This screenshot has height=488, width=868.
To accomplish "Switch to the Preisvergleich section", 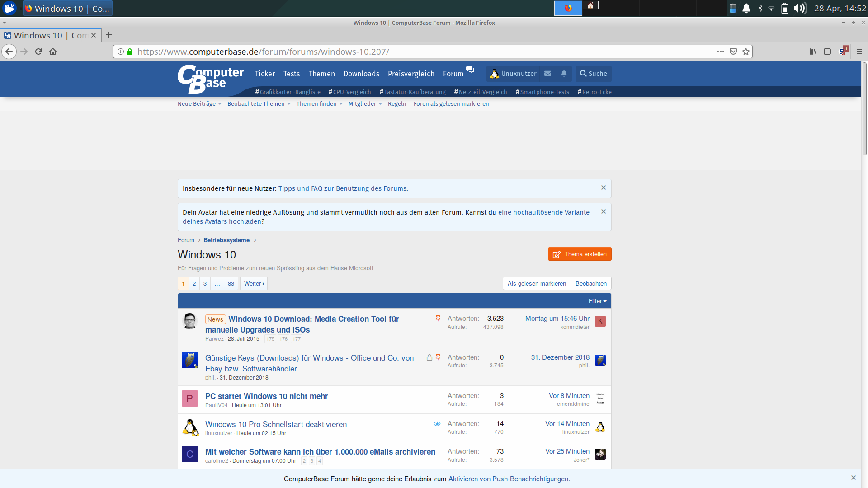I will [x=410, y=73].
